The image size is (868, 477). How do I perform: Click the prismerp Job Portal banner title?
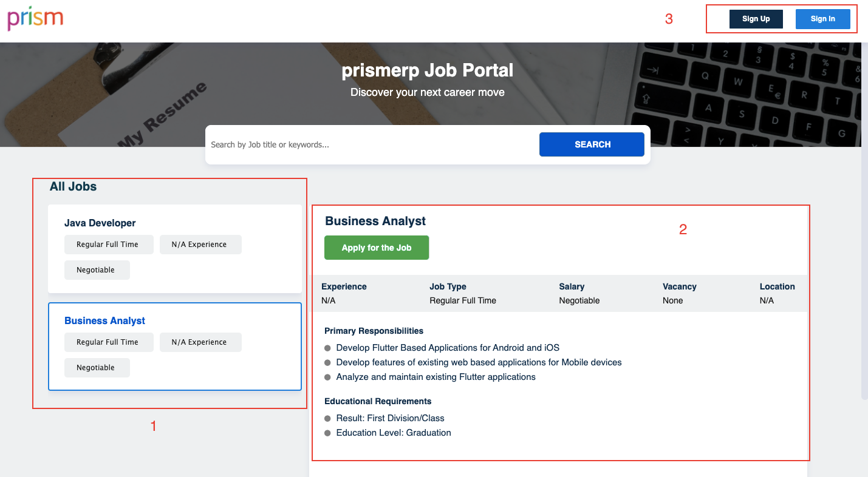point(427,71)
